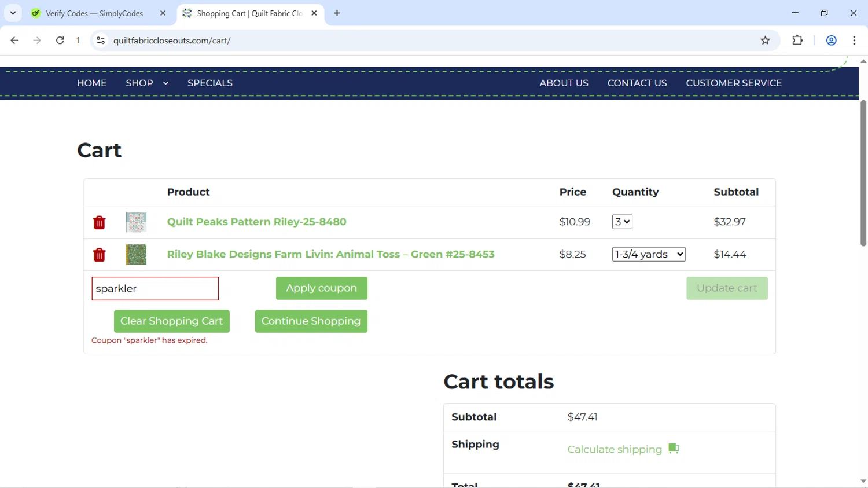Click Clear Shopping Cart button
This screenshot has width=868, height=488.
[172, 321]
